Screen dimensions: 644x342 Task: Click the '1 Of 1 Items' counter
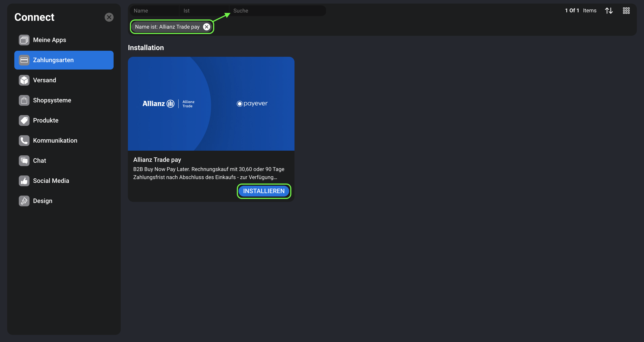pos(580,11)
